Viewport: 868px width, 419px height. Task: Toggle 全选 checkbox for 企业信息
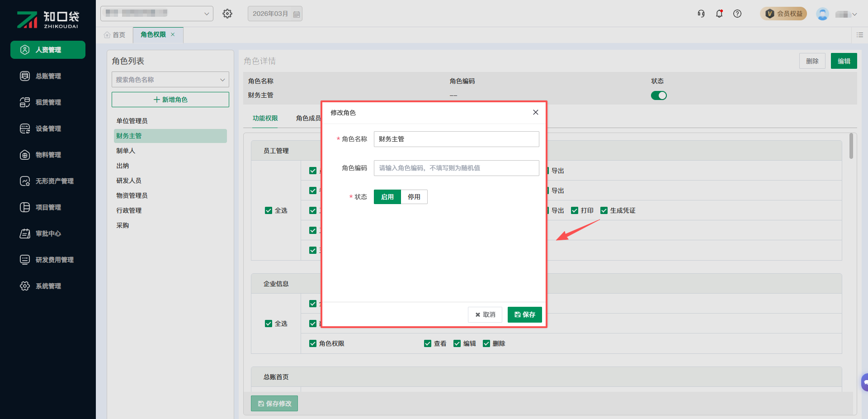(269, 324)
